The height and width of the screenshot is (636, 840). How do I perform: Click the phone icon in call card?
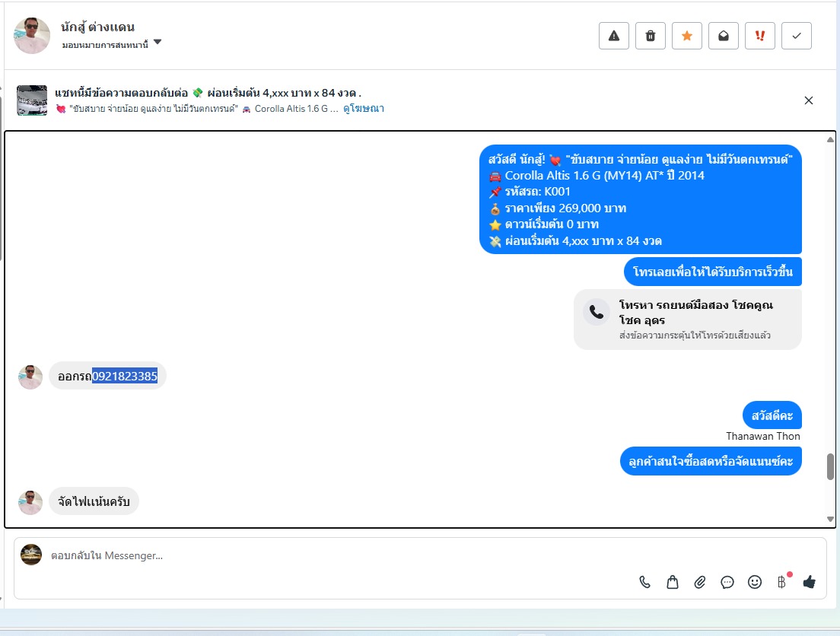(x=597, y=312)
